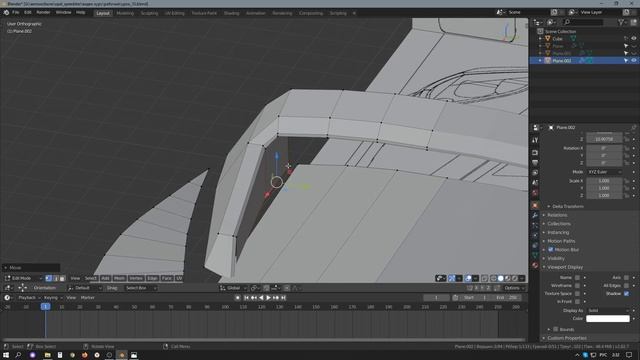Screen dimensions: 640x360
Task: Expand the Instancing panel
Action: coord(558,232)
